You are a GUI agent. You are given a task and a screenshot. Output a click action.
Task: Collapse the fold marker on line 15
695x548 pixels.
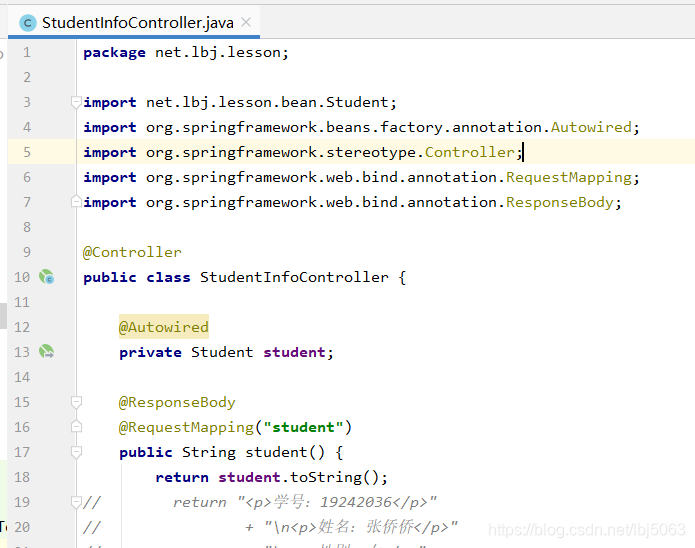click(x=76, y=402)
